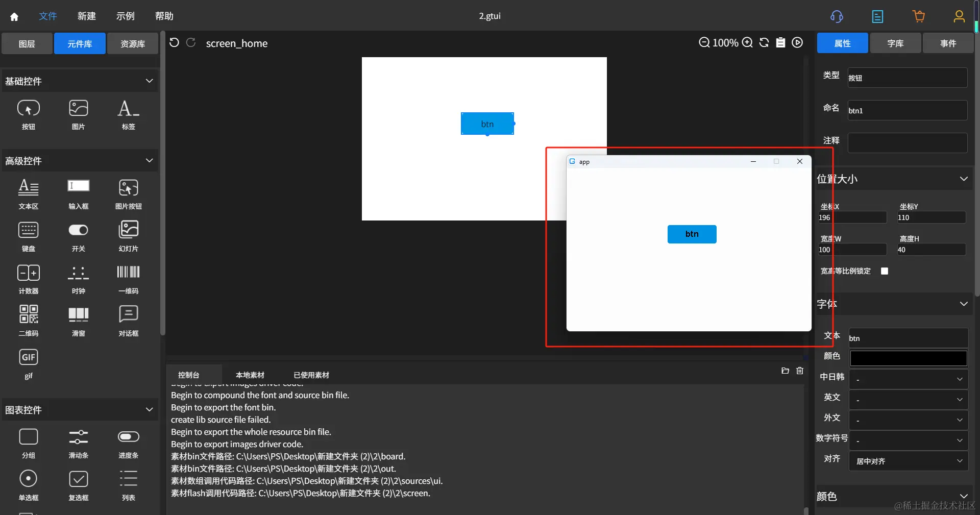Select the 列表 list widget
This screenshot has height=515, width=980.
(129, 486)
